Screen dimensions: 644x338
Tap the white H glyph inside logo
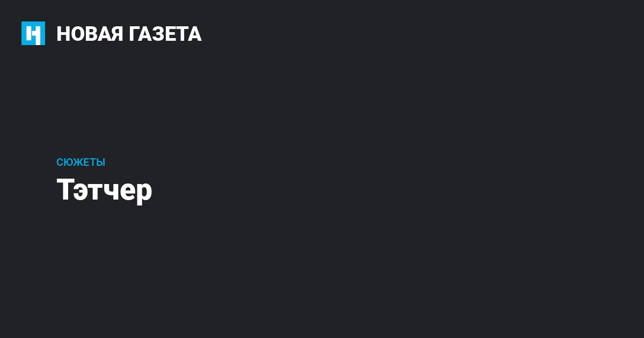pyautogui.click(x=33, y=34)
